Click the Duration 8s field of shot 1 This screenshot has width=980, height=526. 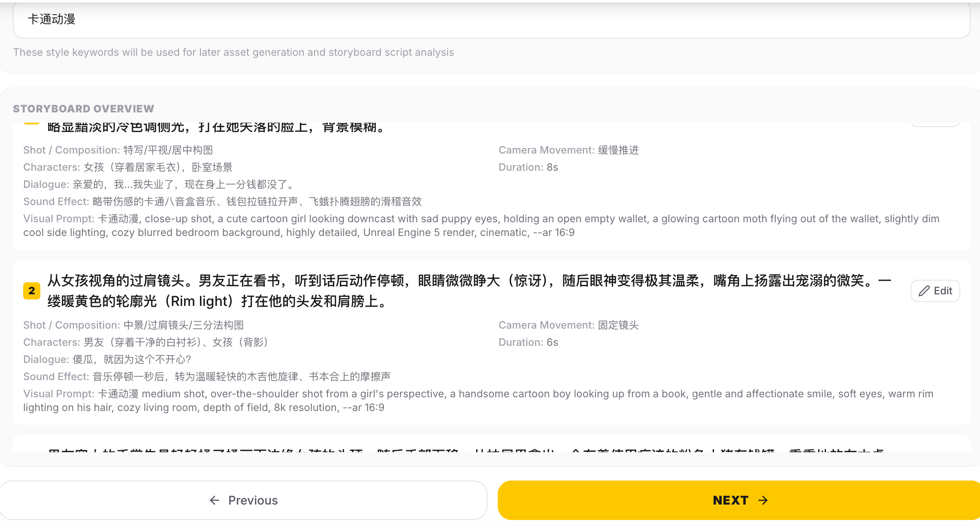(528, 167)
